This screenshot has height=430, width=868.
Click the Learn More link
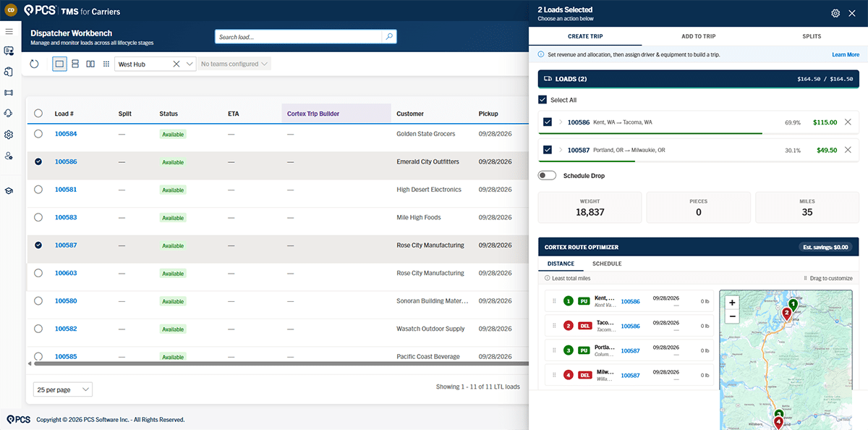coord(846,55)
